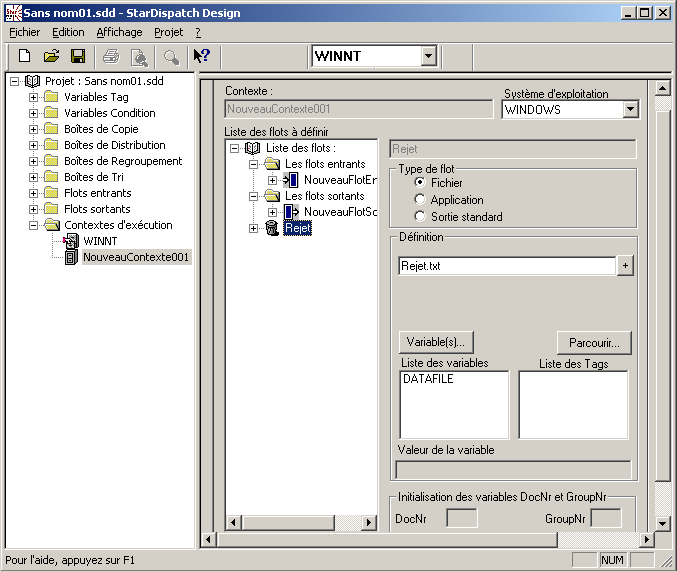Click the NouveauFlotSortant flow icon
The height and width of the screenshot is (572, 677).
[291, 212]
